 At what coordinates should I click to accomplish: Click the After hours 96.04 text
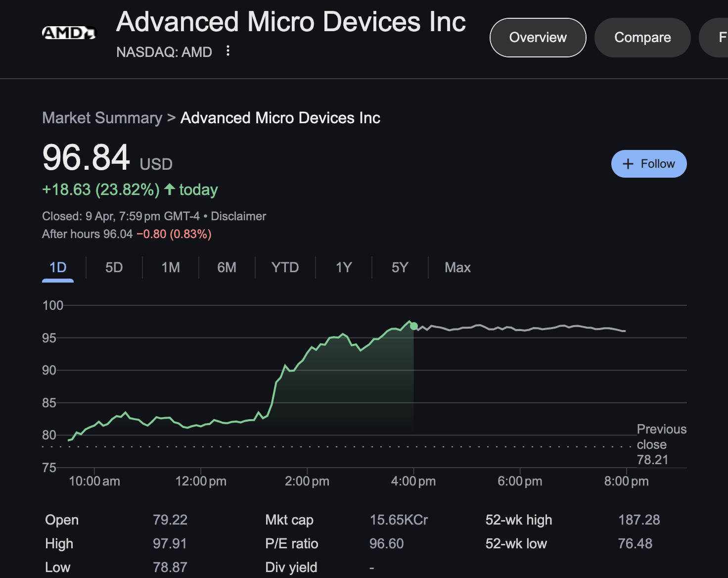(88, 234)
